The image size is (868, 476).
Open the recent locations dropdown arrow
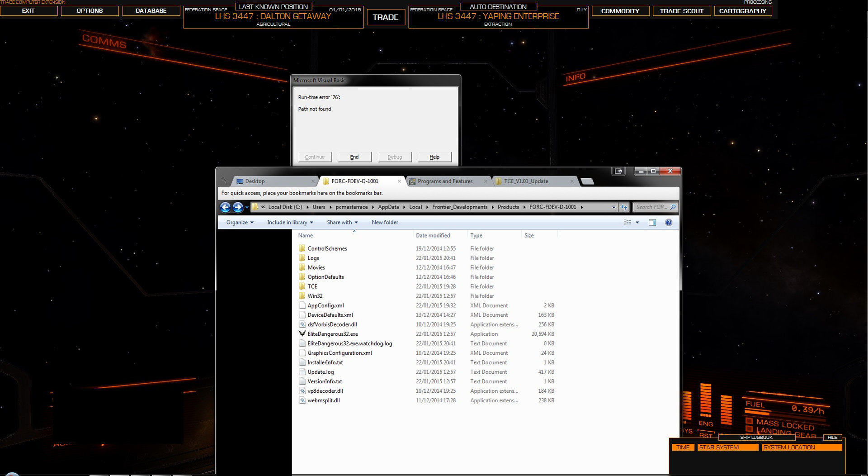247,207
